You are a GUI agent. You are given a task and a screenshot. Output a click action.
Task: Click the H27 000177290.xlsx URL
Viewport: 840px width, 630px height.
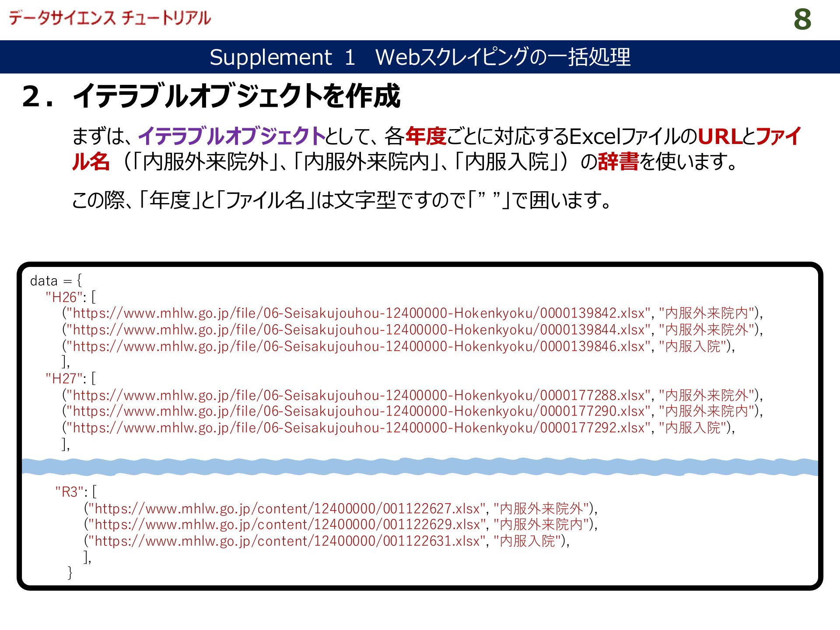pyautogui.click(x=358, y=411)
